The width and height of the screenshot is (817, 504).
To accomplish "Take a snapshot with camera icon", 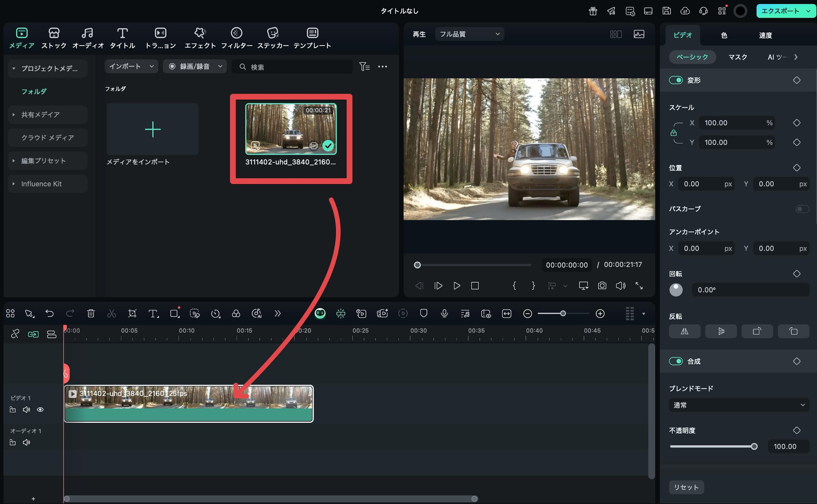I will 602,286.
